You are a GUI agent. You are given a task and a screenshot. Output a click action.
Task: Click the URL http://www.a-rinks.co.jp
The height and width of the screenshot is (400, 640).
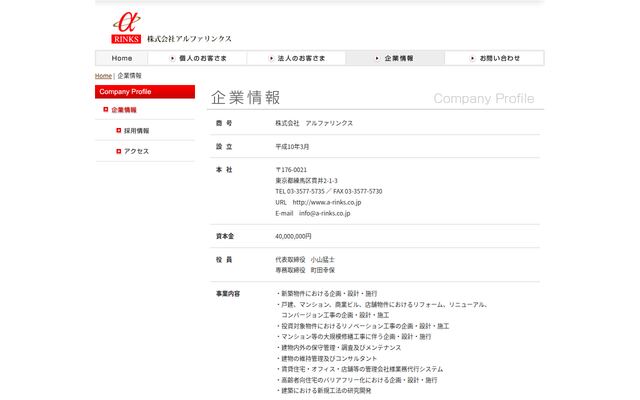point(327,202)
